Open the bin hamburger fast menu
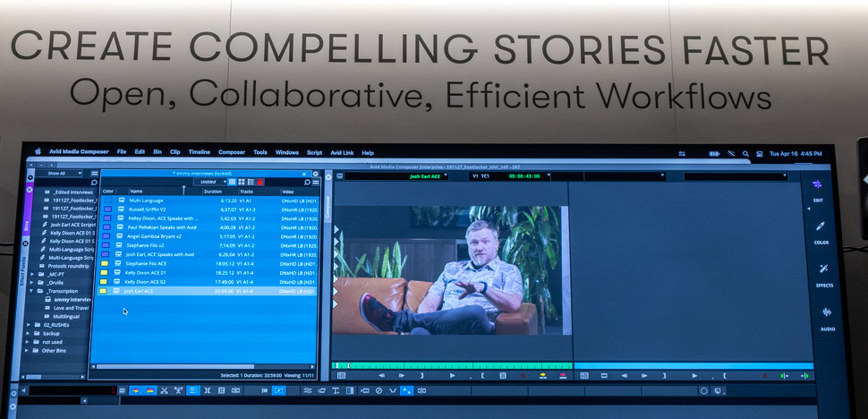Screen dimensions: 868x419 pos(316,182)
